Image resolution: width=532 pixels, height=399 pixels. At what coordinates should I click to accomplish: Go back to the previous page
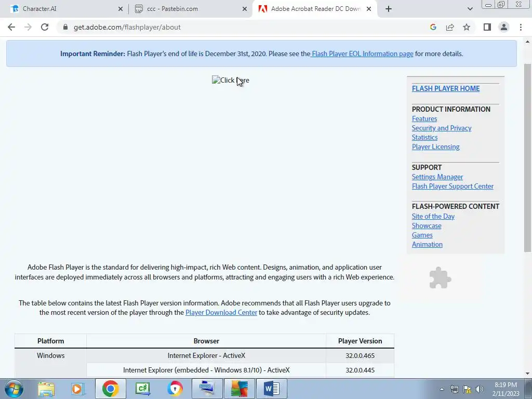pos(11,27)
